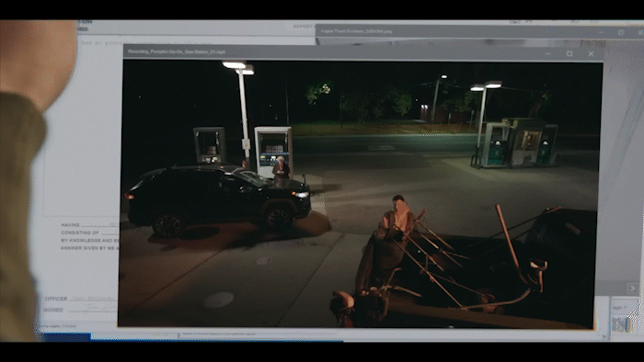Open the small thumbnail in right panel
644x362 pixels.
pos(621,324)
